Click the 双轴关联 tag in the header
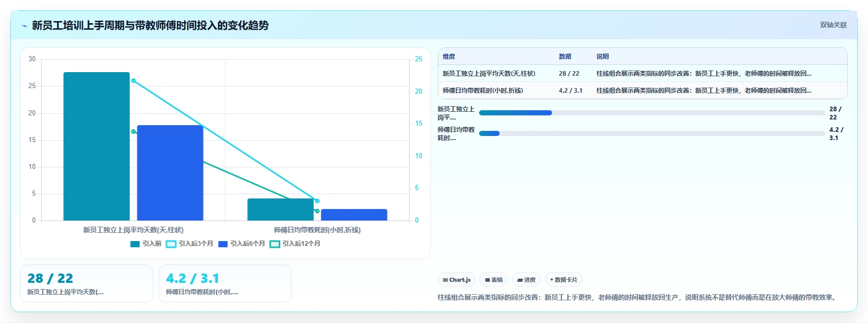This screenshot has width=868, height=323. pyautogui.click(x=833, y=25)
